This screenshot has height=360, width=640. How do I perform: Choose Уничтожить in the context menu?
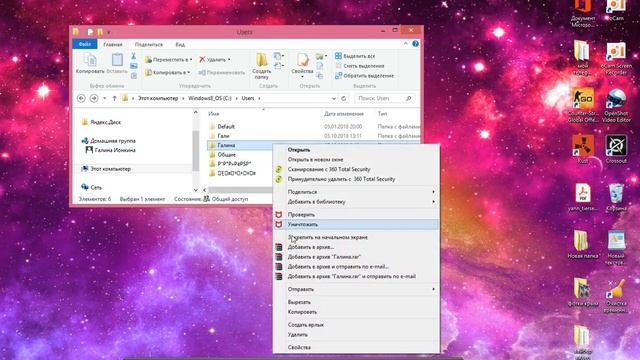click(x=356, y=224)
